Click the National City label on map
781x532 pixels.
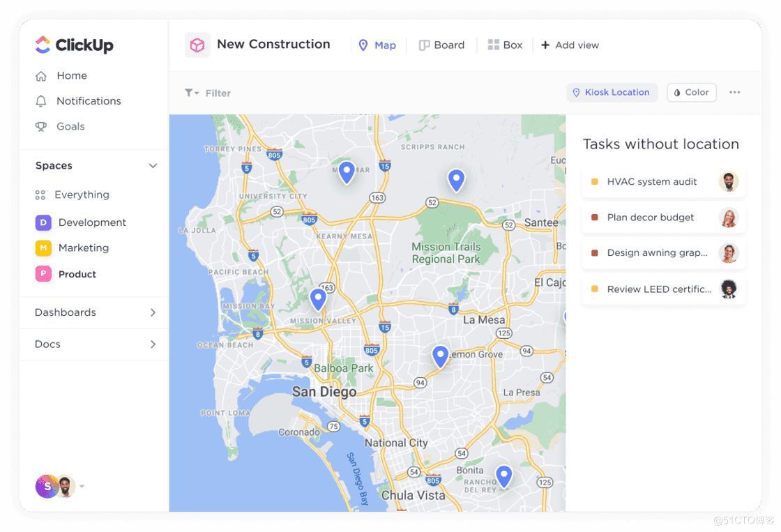pyautogui.click(x=396, y=443)
